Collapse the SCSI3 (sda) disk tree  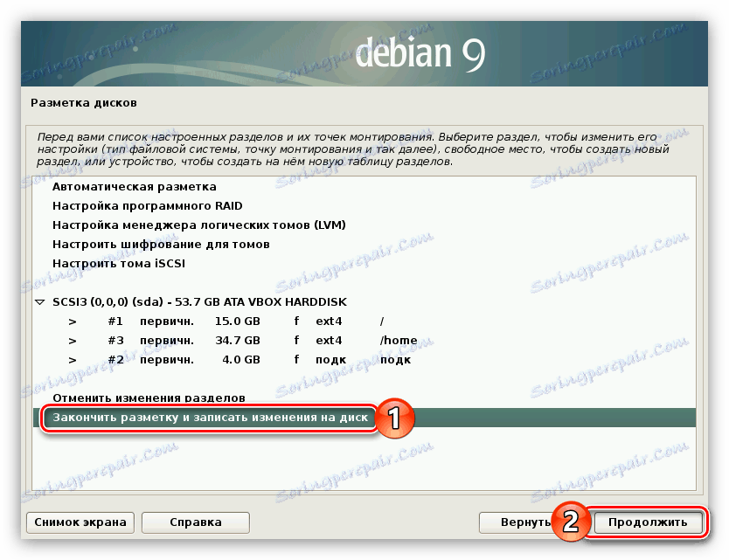[40, 302]
